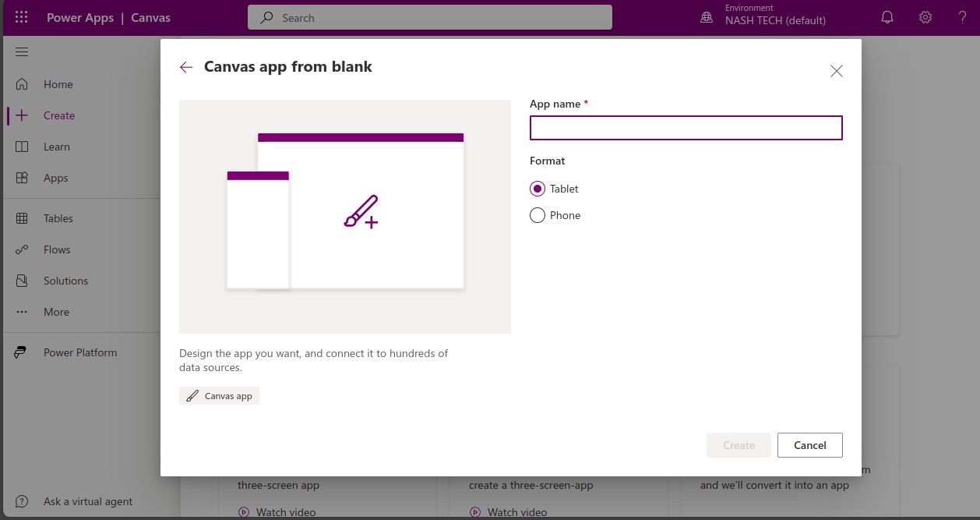Open Ask a virtual agent
980x520 pixels.
point(87,501)
